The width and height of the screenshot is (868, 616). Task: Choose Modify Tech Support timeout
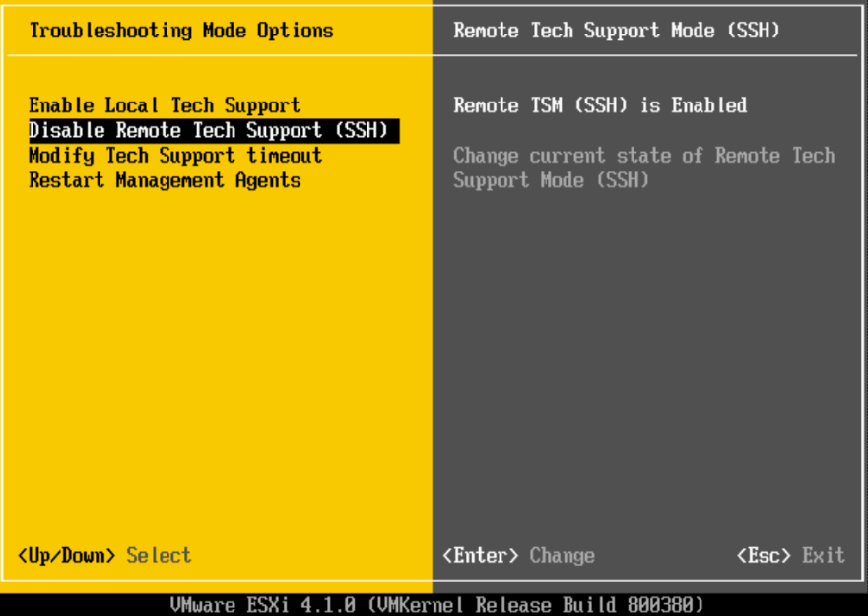pyautogui.click(x=175, y=155)
